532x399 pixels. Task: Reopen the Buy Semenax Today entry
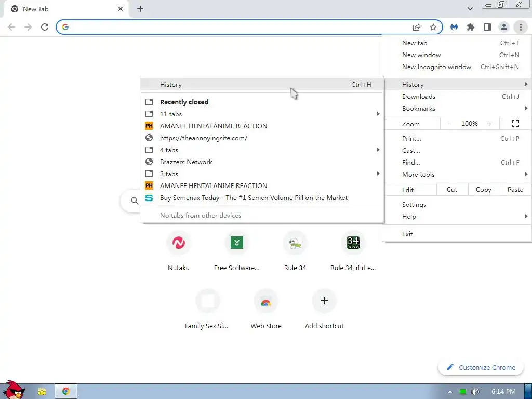(262, 198)
